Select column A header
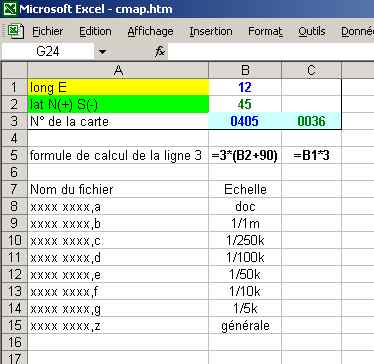 (x=118, y=70)
